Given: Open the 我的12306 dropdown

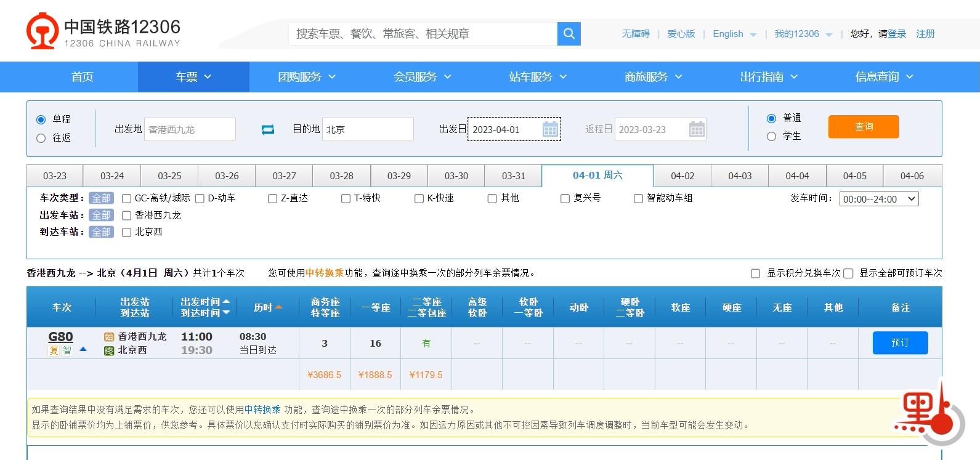Looking at the screenshot, I should 803,34.
